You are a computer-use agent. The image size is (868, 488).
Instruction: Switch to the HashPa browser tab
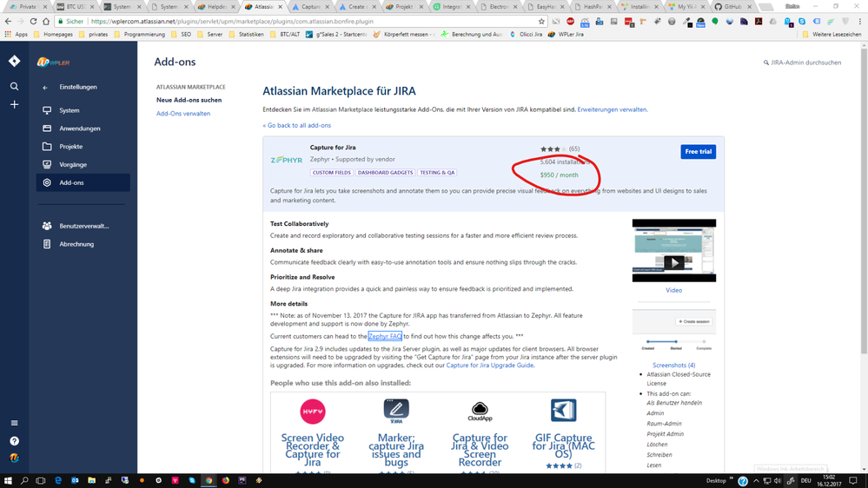point(593,7)
